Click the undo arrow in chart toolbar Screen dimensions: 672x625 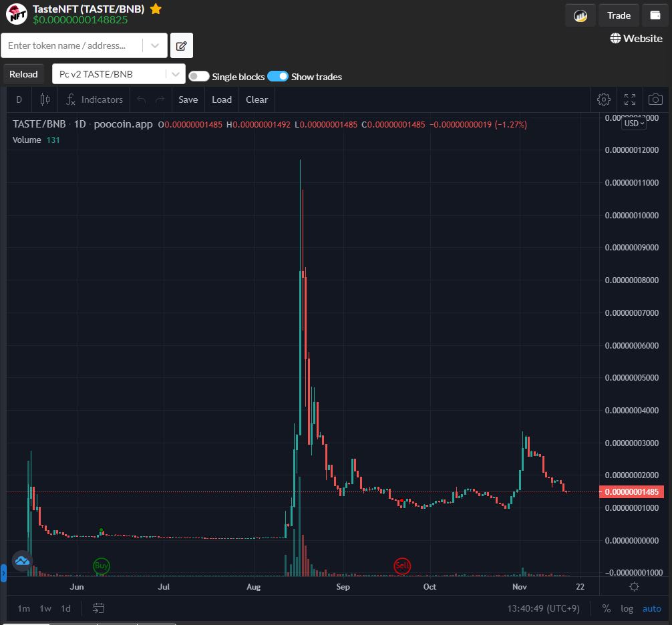pos(142,99)
